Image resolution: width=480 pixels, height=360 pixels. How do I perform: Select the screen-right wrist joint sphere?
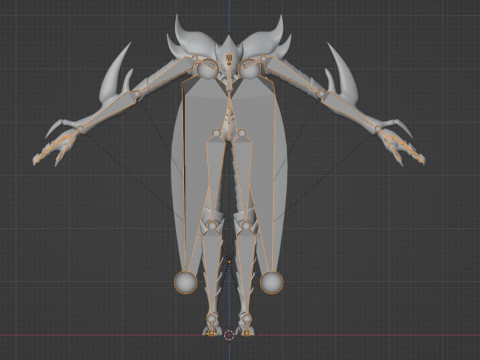tap(377, 128)
